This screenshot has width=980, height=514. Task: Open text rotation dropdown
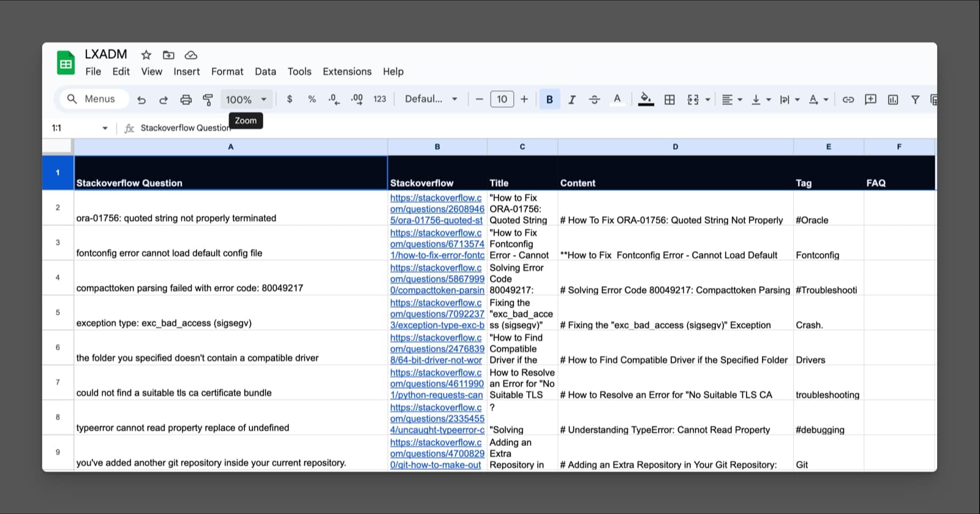coord(818,99)
